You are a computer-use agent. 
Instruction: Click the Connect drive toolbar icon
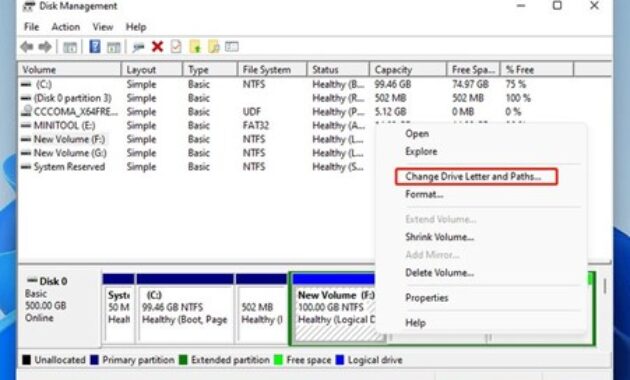click(x=138, y=47)
